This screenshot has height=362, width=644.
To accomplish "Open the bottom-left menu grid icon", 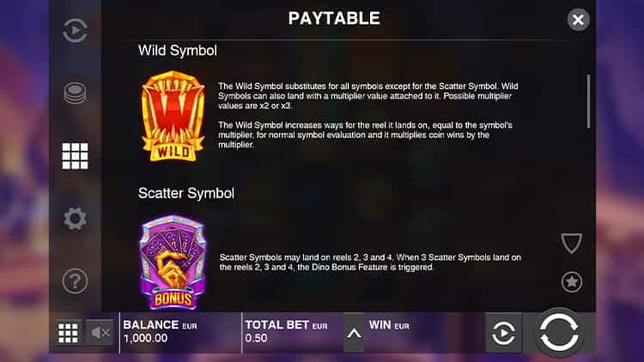I will click(x=68, y=333).
